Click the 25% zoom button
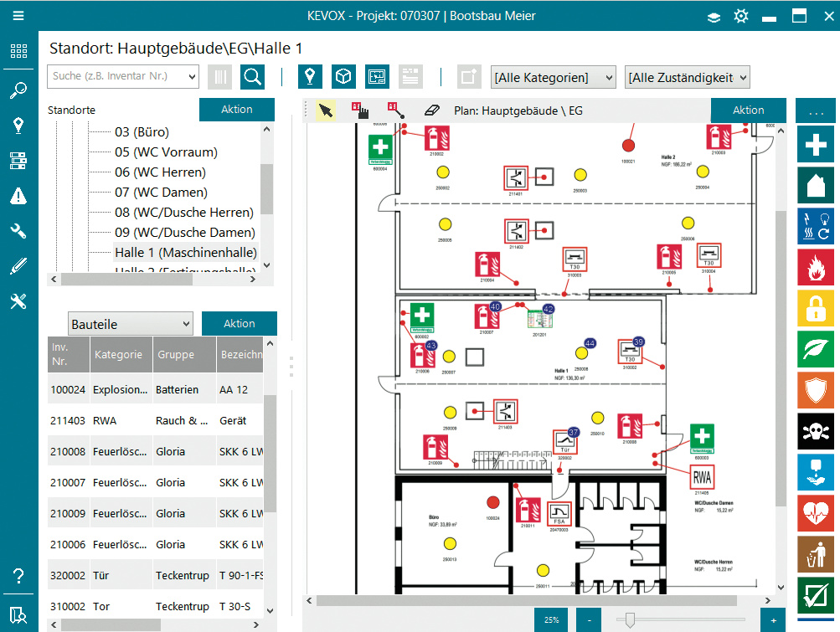Screen dimensions: 840x632 coord(551,619)
